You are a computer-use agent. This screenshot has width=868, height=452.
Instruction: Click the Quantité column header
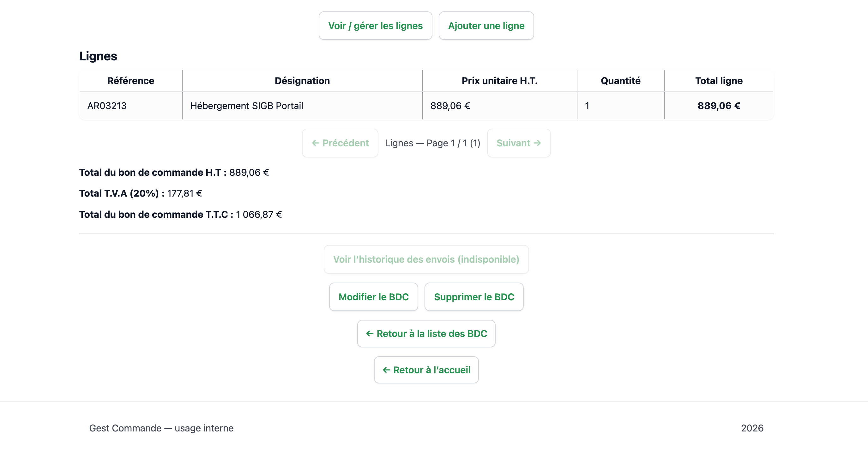[620, 81]
